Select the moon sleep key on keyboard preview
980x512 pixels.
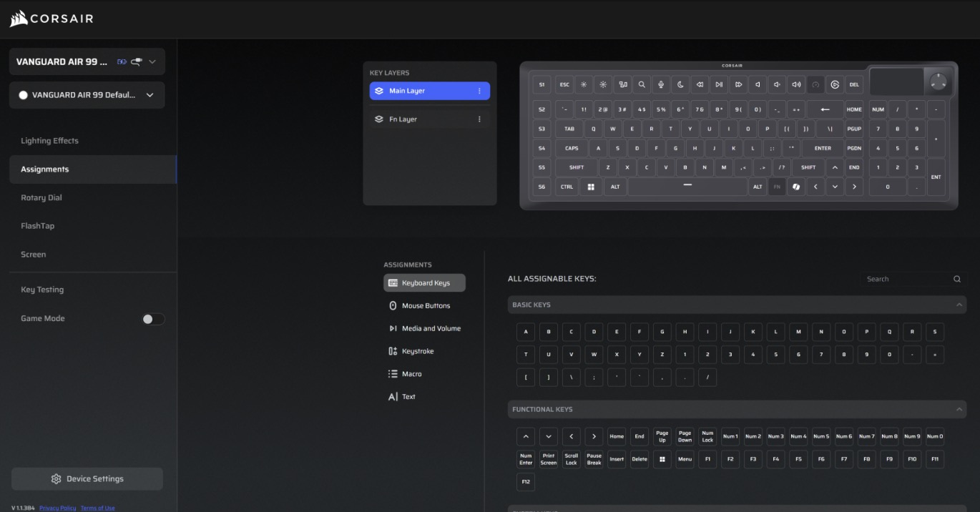pos(680,84)
